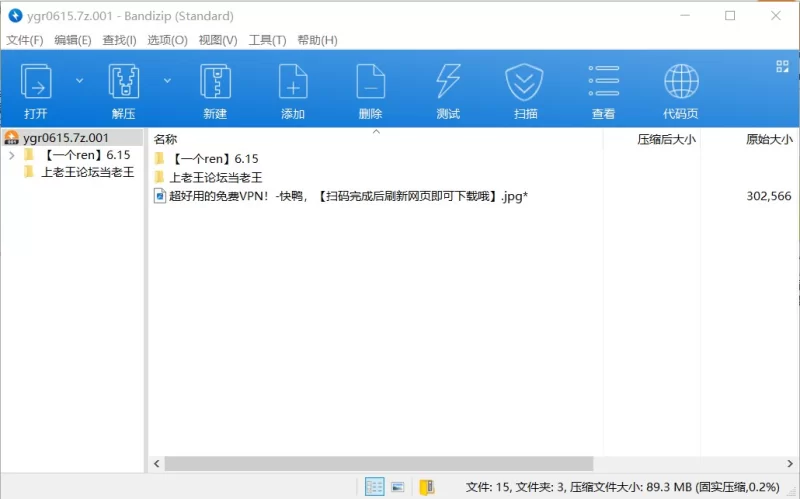Image resolution: width=800 pixels, height=499 pixels.
Task: Maximize the Bandizip window
Action: [x=730, y=16]
